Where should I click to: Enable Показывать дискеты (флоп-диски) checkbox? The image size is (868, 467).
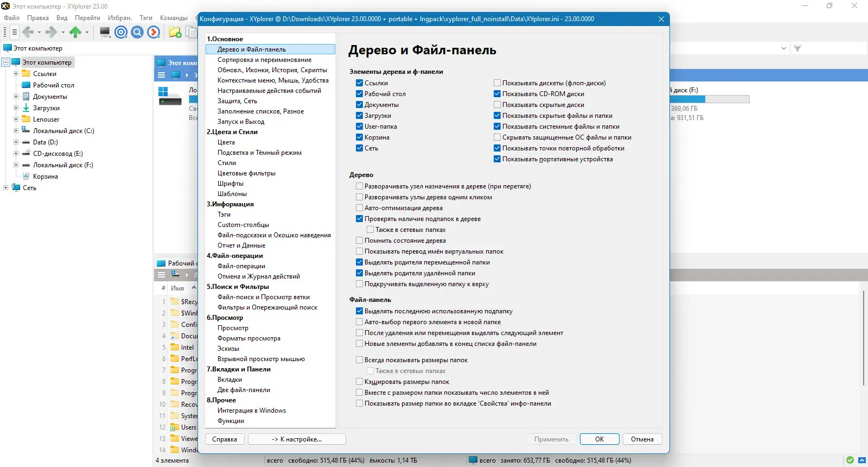(497, 83)
